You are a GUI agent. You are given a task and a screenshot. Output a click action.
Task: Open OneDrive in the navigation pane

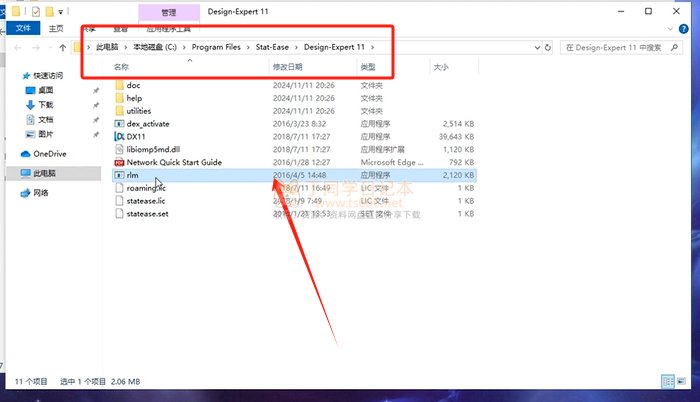48,154
